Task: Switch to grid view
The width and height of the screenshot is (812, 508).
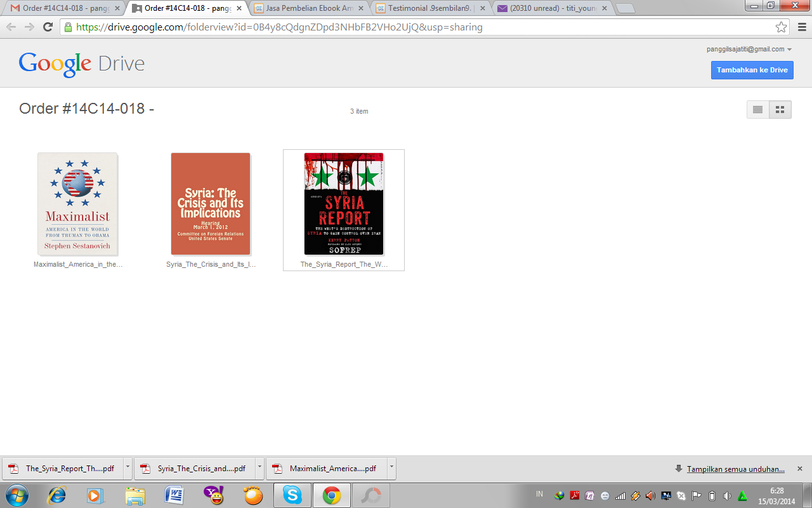Action: pos(780,109)
